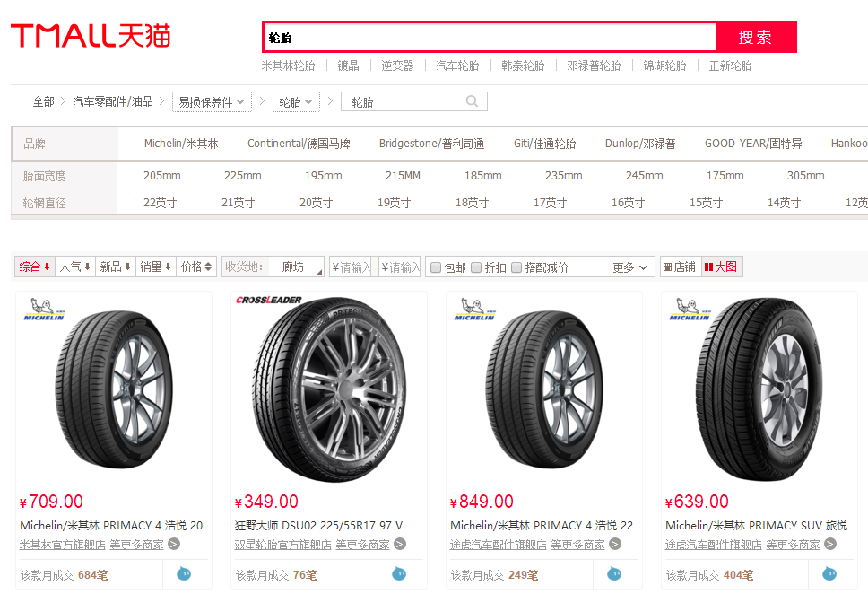Click the TMALL 天猫 logo
Viewport: 868px width, 603px height.
click(91, 35)
